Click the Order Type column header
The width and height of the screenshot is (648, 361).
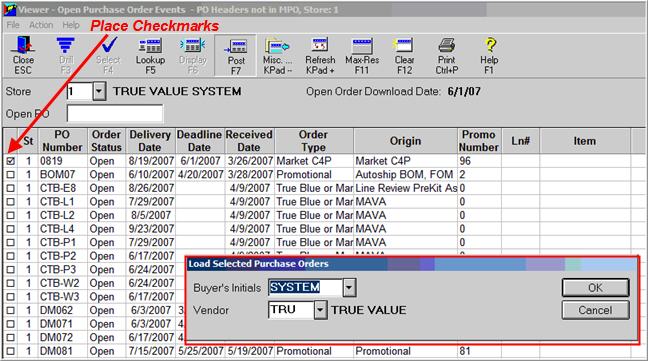[314, 141]
